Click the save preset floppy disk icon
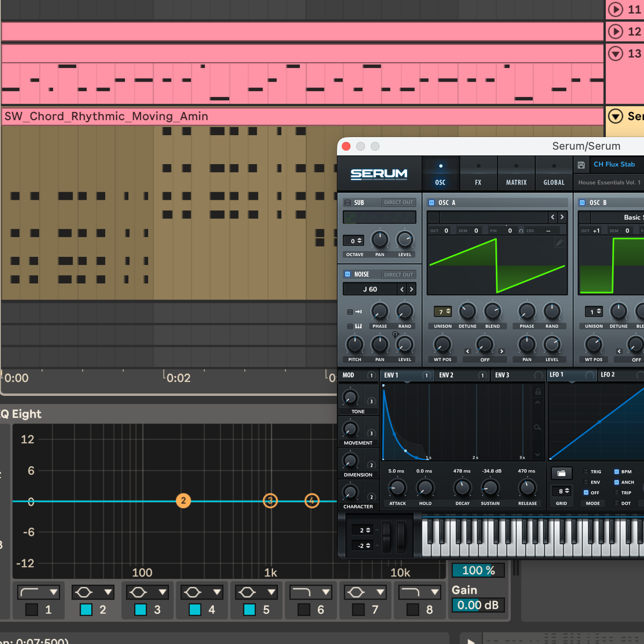The height and width of the screenshot is (644, 644). (581, 165)
